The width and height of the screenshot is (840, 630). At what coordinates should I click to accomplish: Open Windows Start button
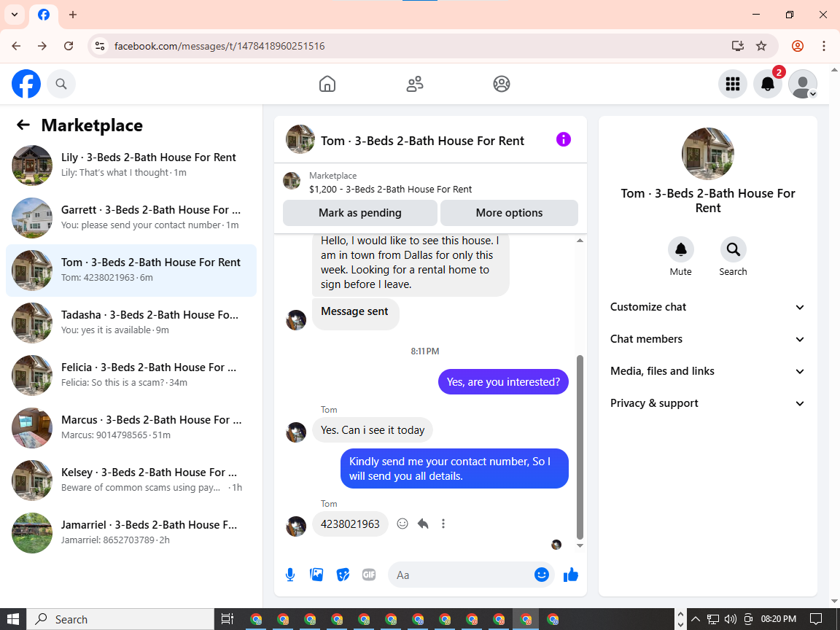coord(13,619)
